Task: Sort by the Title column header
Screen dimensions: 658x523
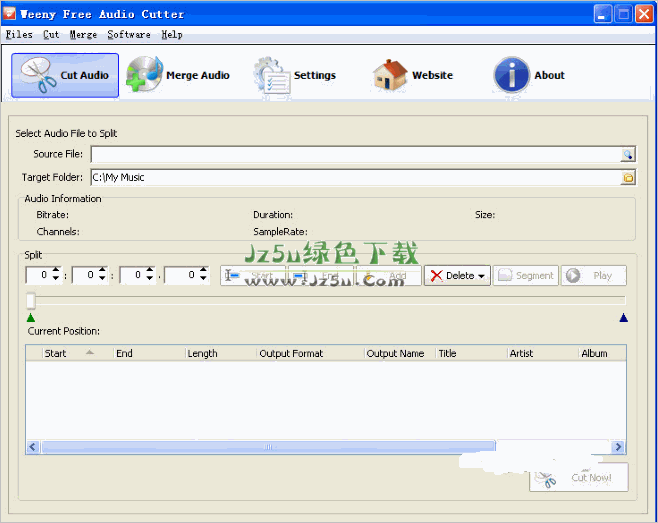Action: (471, 353)
